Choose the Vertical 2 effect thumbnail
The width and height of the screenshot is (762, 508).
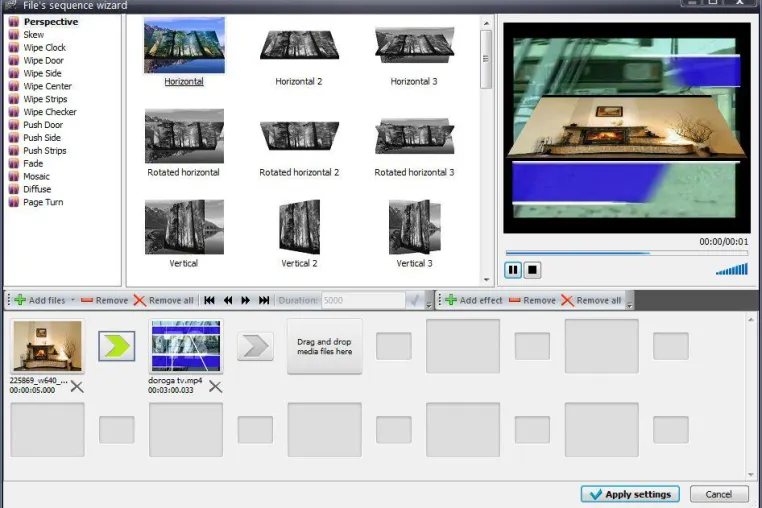point(299,227)
